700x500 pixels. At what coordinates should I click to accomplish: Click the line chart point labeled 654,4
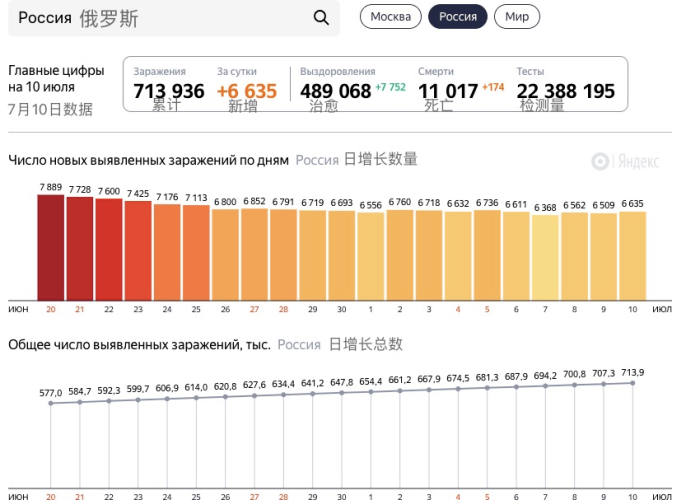(371, 392)
